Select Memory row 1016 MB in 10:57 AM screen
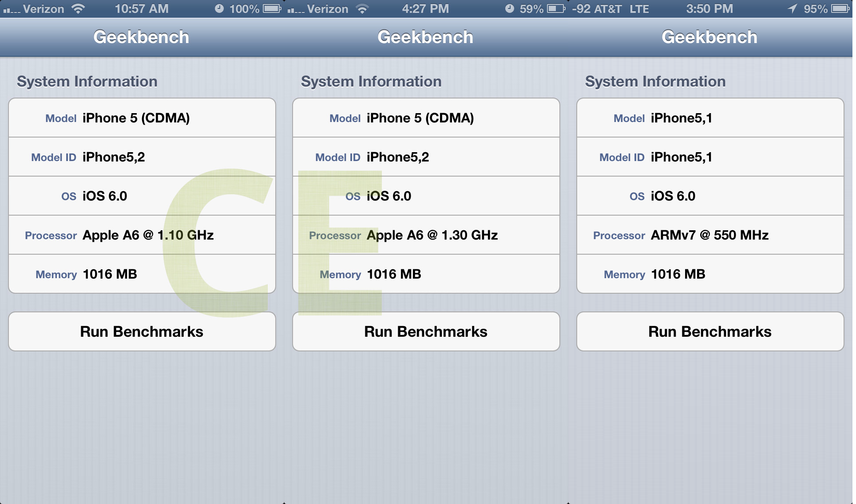The width and height of the screenshot is (856, 504). point(142,274)
